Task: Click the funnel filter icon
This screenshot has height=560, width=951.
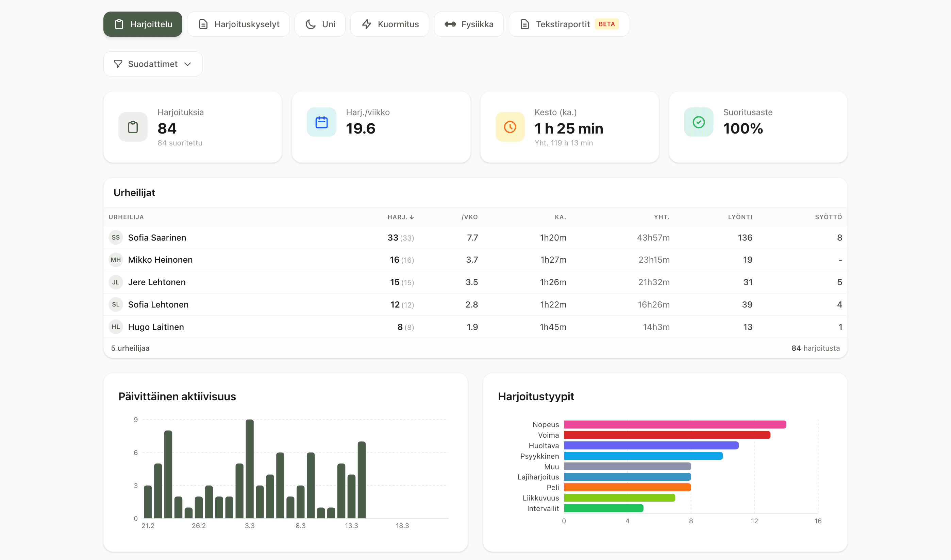Action: point(118,64)
